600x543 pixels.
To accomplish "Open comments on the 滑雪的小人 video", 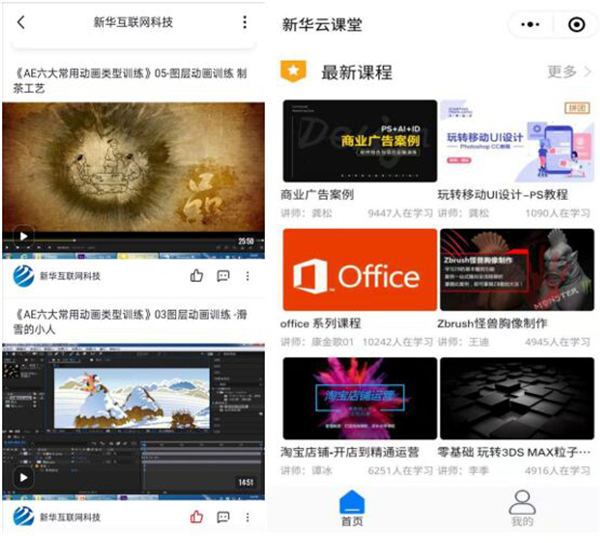I will [x=223, y=517].
